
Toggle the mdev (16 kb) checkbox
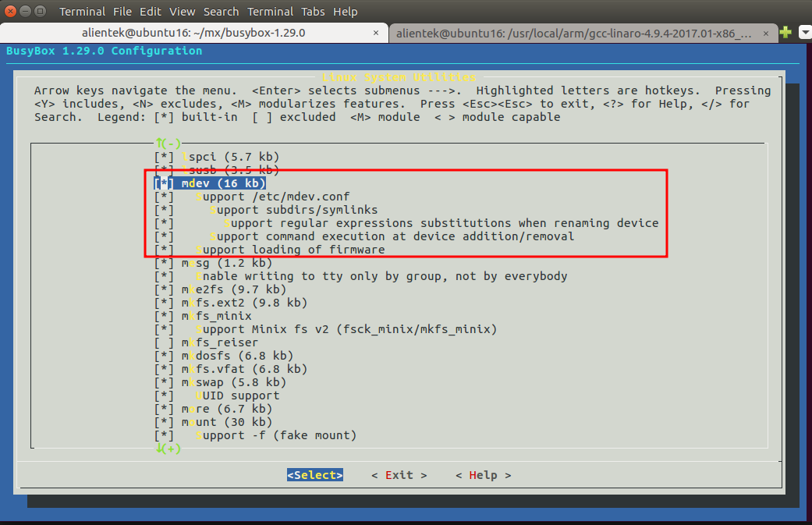[x=164, y=183]
